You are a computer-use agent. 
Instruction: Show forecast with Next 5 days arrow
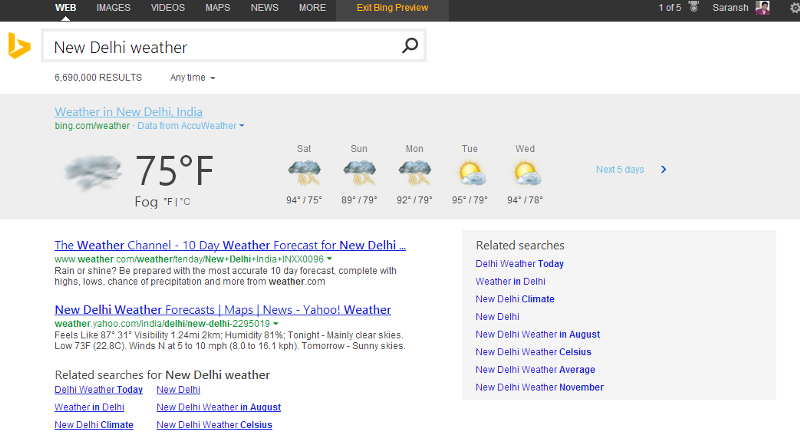coord(663,169)
